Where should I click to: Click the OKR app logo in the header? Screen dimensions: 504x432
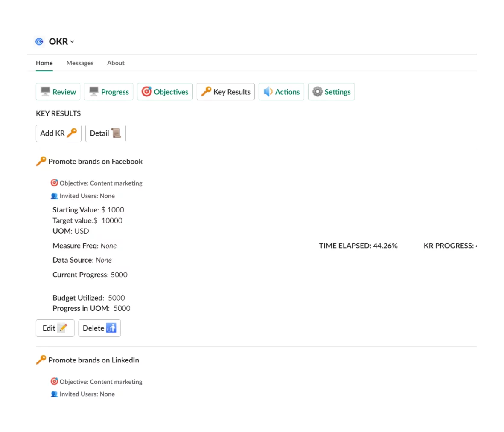(x=39, y=41)
